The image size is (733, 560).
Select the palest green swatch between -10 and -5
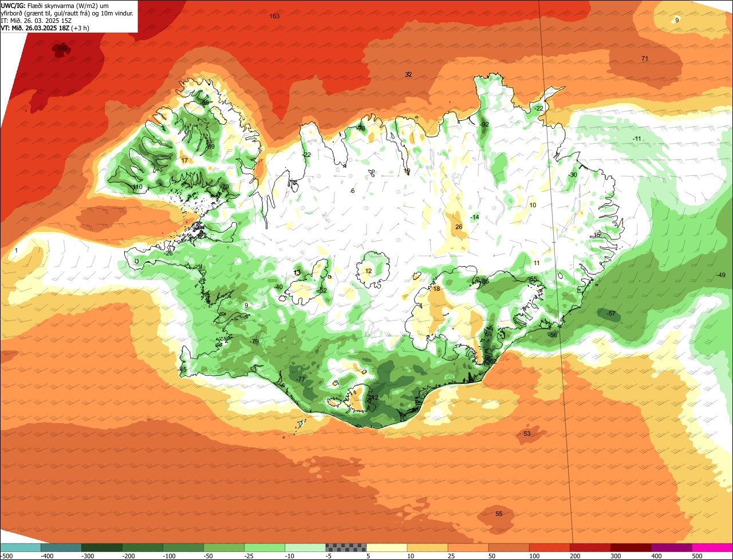[305, 547]
